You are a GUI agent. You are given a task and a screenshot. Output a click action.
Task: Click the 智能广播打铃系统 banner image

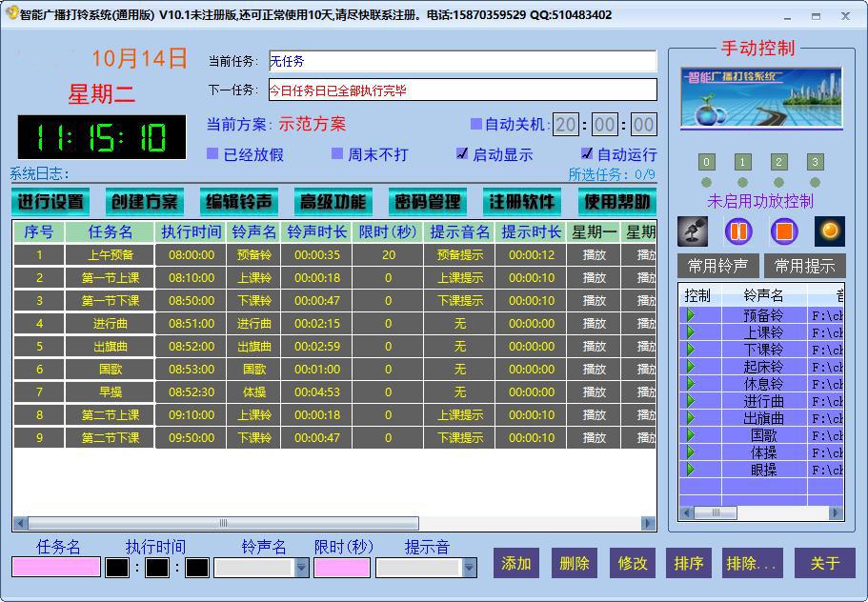click(761, 98)
